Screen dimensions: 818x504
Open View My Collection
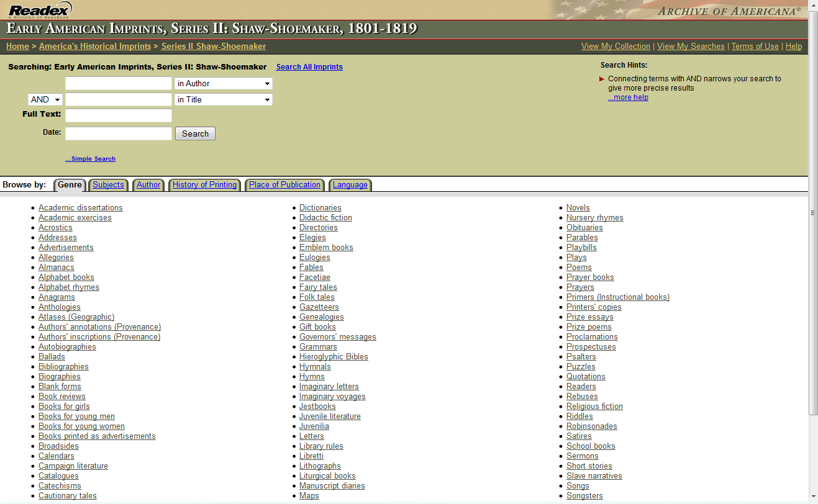point(616,47)
